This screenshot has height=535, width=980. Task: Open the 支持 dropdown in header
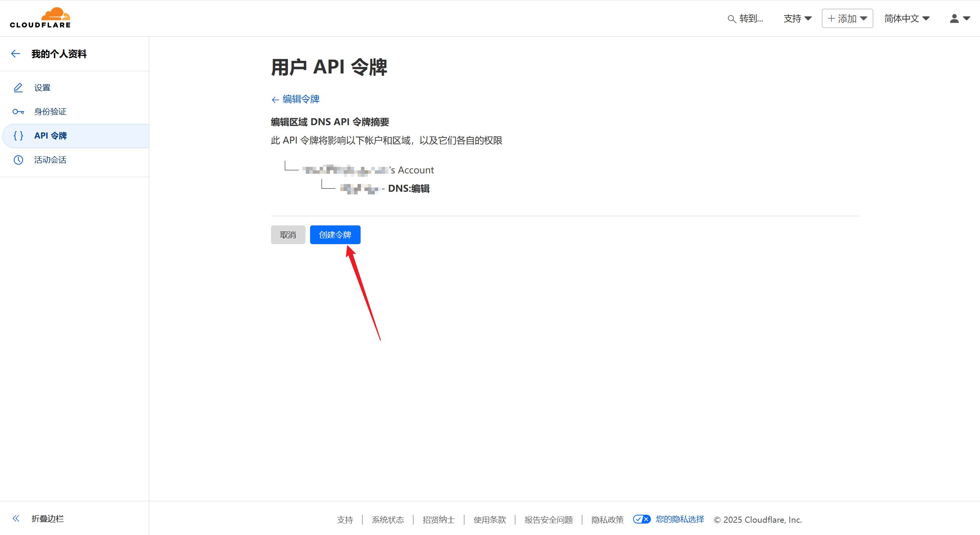pyautogui.click(x=797, y=18)
